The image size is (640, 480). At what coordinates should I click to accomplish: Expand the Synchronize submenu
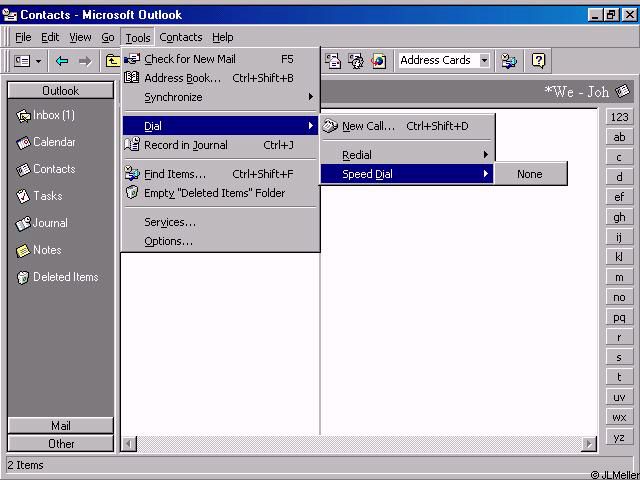coord(220,97)
